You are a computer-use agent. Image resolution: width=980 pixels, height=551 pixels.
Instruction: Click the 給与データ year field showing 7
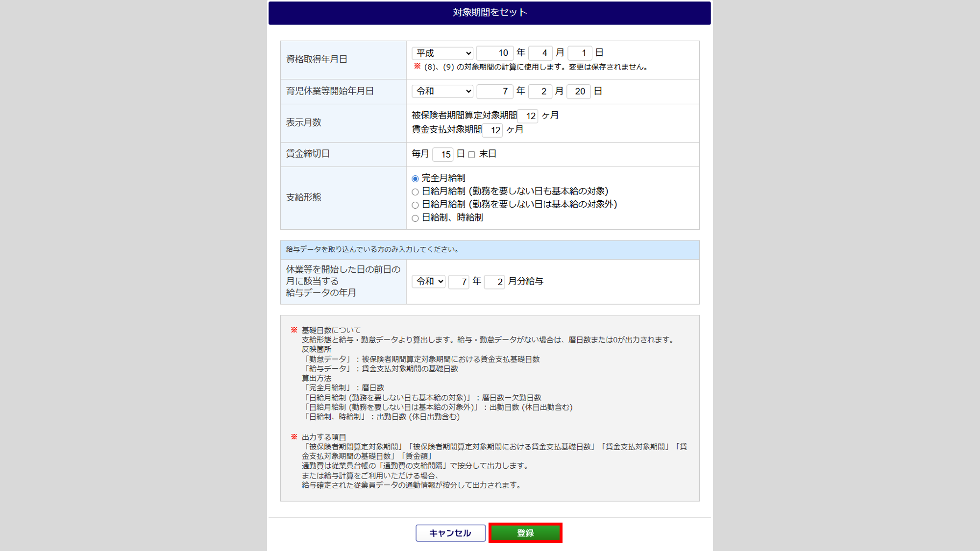[459, 282]
